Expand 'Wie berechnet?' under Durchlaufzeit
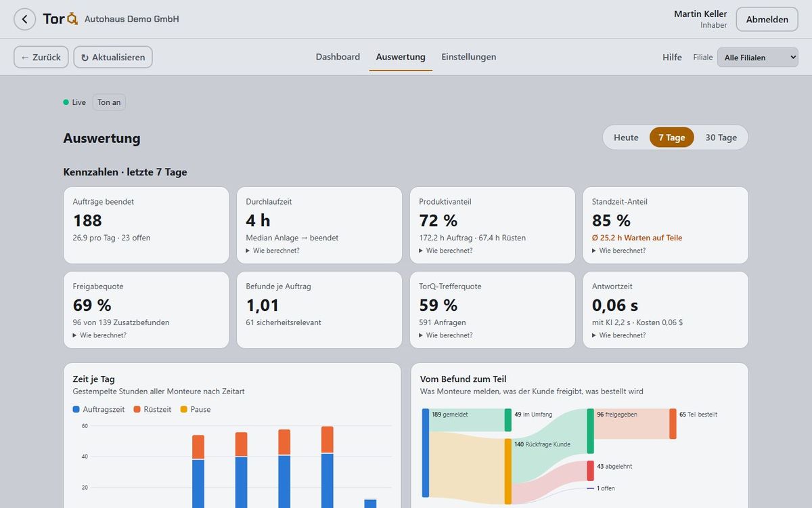The image size is (812, 508). click(273, 251)
